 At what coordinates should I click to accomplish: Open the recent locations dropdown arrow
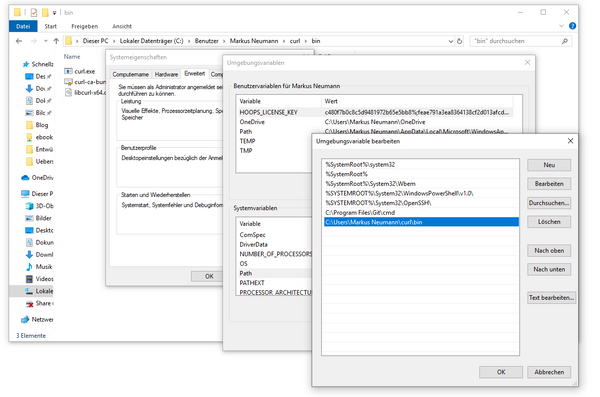[x=46, y=41]
